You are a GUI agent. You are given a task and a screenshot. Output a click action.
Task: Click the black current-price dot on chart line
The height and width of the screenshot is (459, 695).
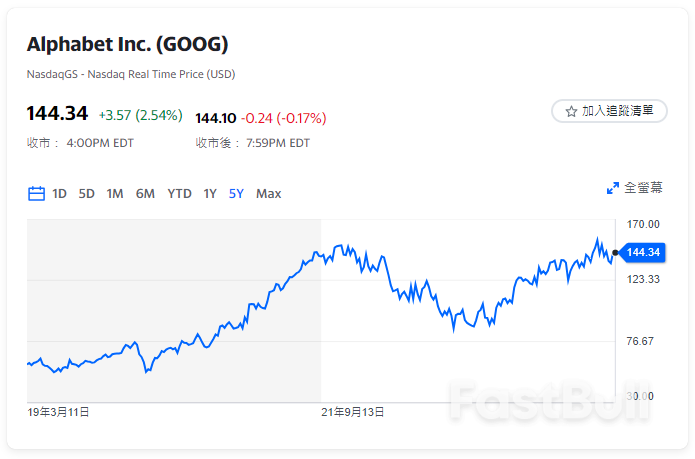click(x=615, y=253)
